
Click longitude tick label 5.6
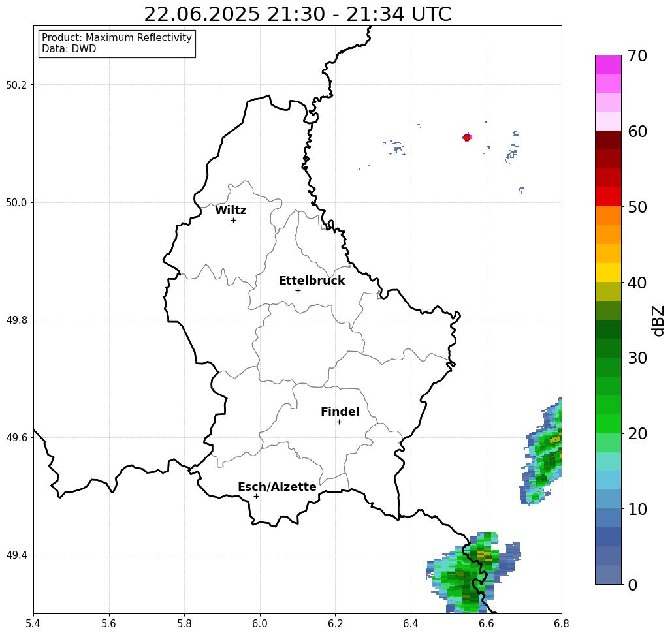pos(109,623)
